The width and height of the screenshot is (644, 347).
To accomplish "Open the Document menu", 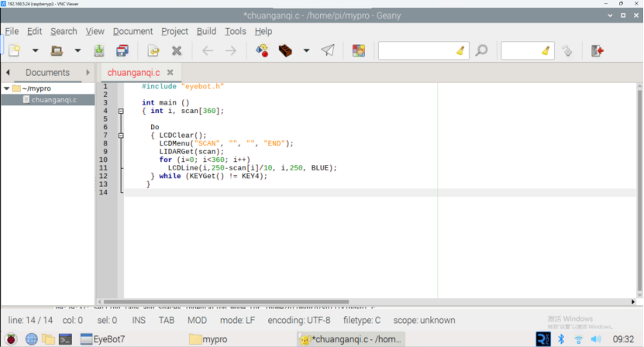I will pos(133,31).
